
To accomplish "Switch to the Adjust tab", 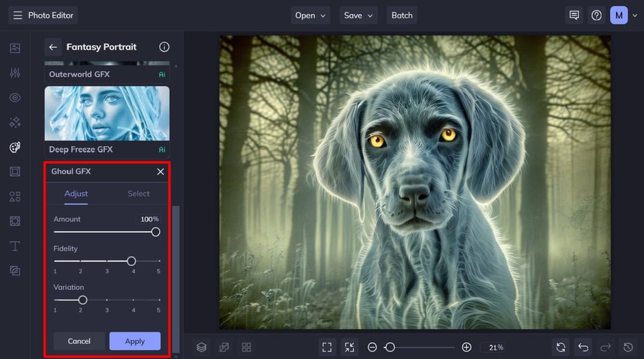I will click(76, 194).
